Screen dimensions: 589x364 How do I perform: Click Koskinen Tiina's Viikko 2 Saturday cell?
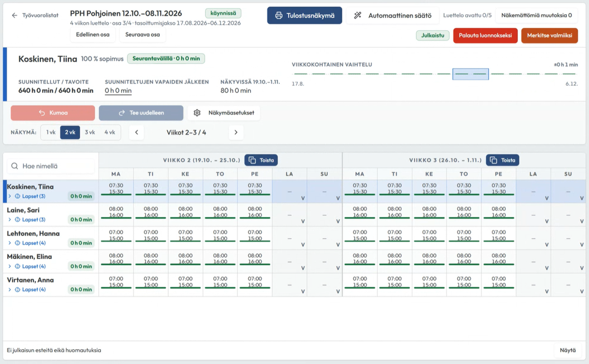click(x=289, y=192)
